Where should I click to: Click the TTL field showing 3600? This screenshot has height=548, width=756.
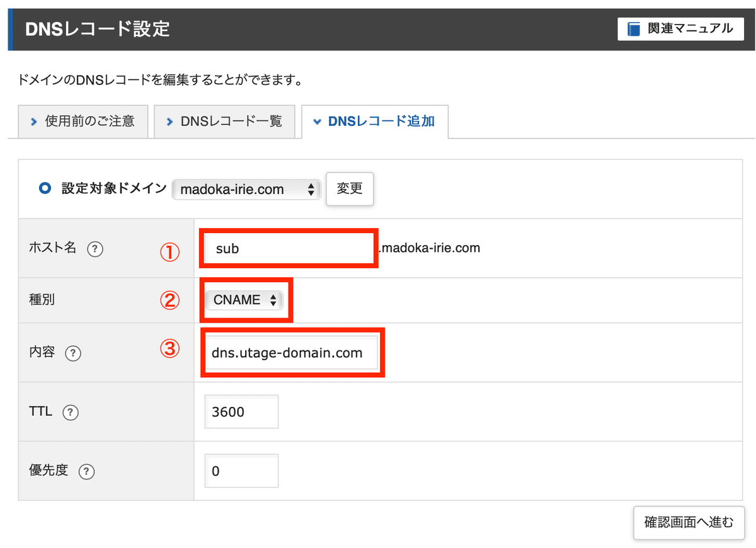[241, 412]
